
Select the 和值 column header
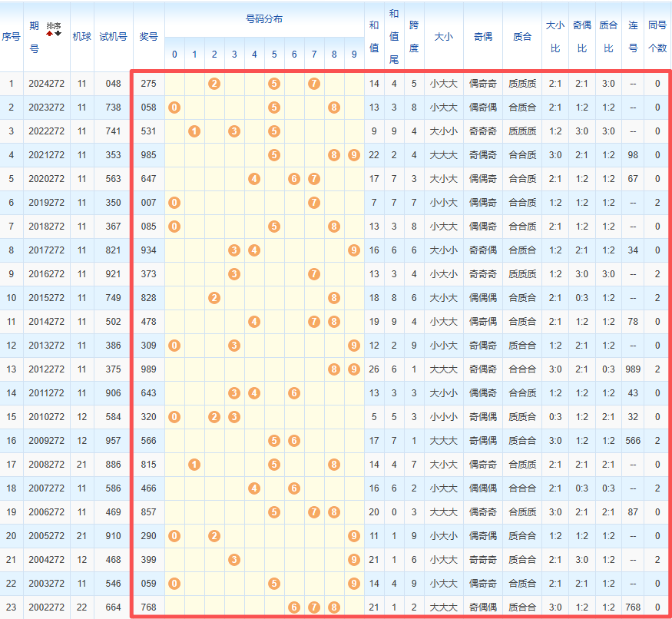(x=374, y=36)
